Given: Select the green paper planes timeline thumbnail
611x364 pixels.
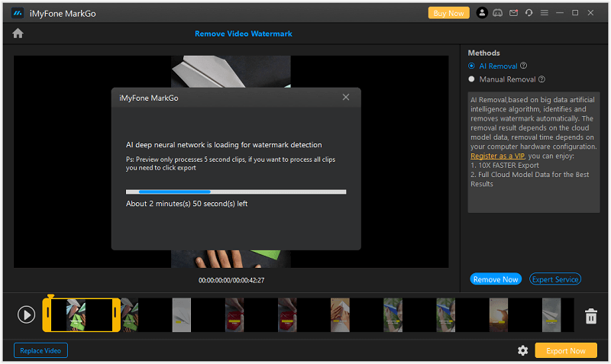Looking at the screenshot, I should (76, 315).
